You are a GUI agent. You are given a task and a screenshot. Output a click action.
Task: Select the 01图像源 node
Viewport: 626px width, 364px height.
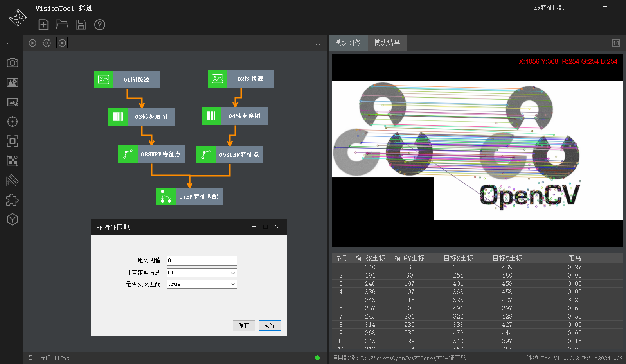pyautogui.click(x=127, y=79)
